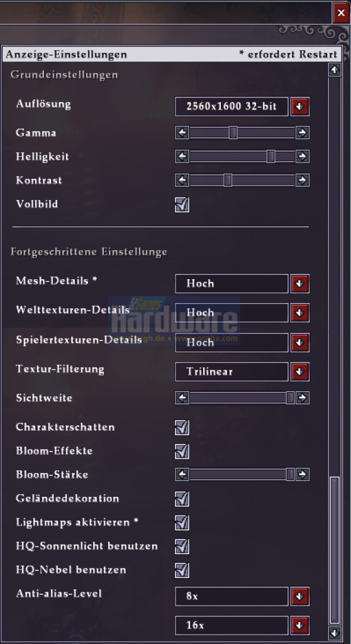Click the Gamma slider right arrow
This screenshot has height=644, width=351.
pyautogui.click(x=303, y=133)
